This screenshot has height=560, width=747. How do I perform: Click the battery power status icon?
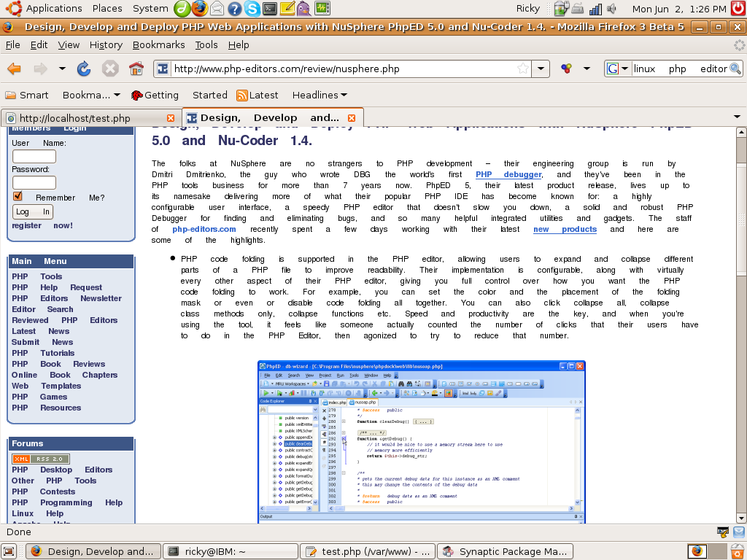pos(562,9)
